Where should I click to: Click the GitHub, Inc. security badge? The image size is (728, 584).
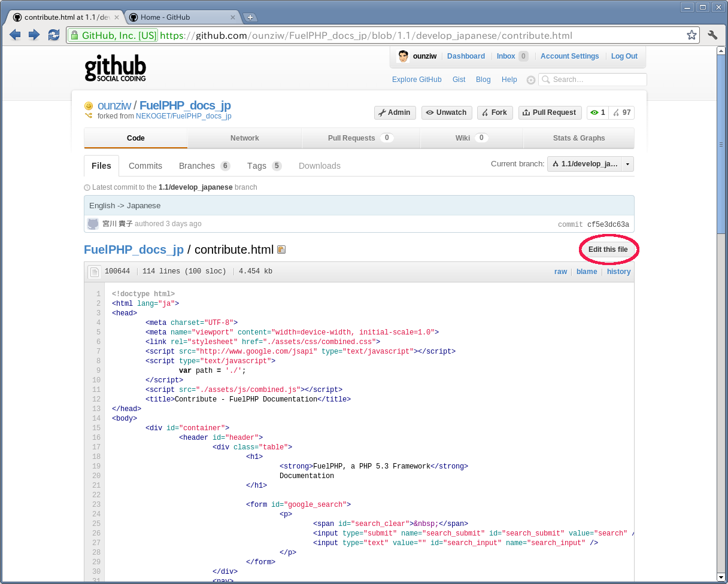(x=113, y=35)
